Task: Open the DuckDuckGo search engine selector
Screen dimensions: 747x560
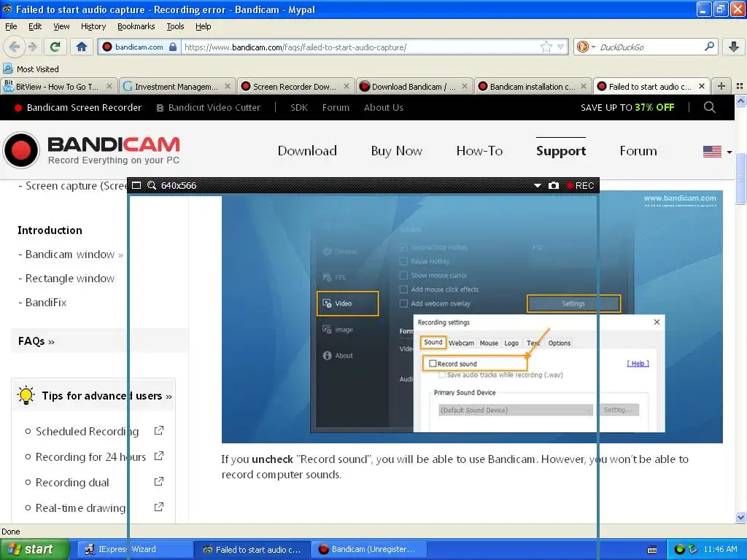Action: (x=586, y=47)
